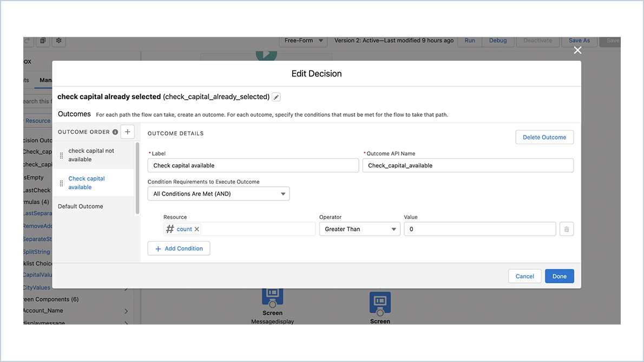The width and height of the screenshot is (644, 362).
Task: Add a new outcome with plus icon
Action: (x=127, y=132)
